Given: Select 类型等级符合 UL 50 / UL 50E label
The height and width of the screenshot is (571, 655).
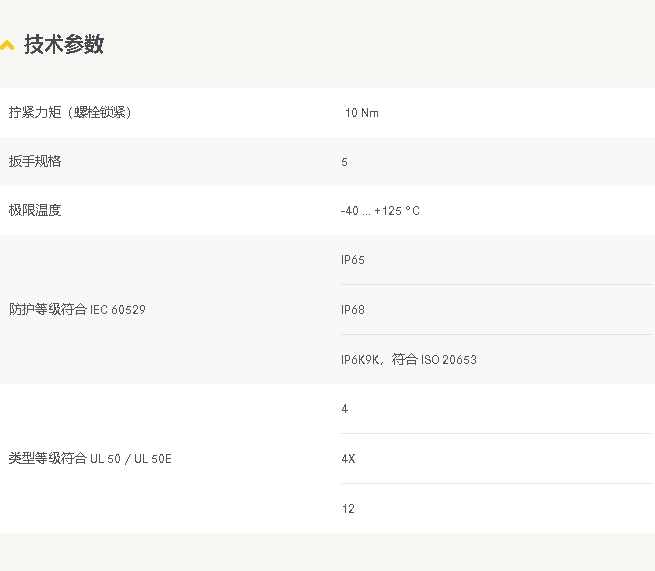Looking at the screenshot, I should (x=90, y=459).
